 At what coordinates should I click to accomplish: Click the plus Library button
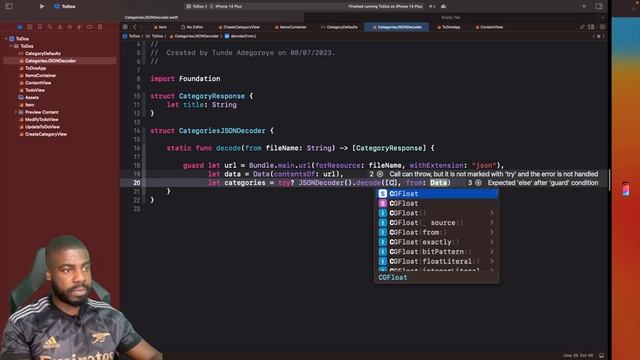tap(584, 7)
